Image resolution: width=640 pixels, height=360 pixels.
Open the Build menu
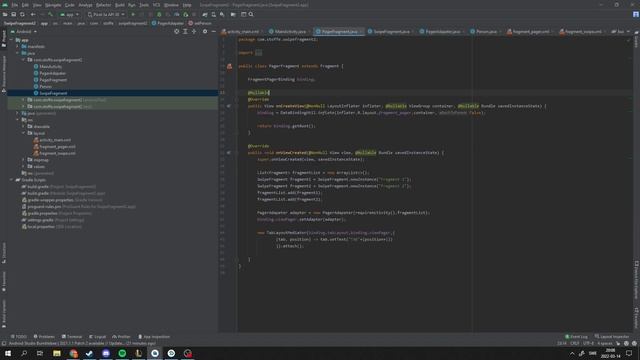pos(120,5)
